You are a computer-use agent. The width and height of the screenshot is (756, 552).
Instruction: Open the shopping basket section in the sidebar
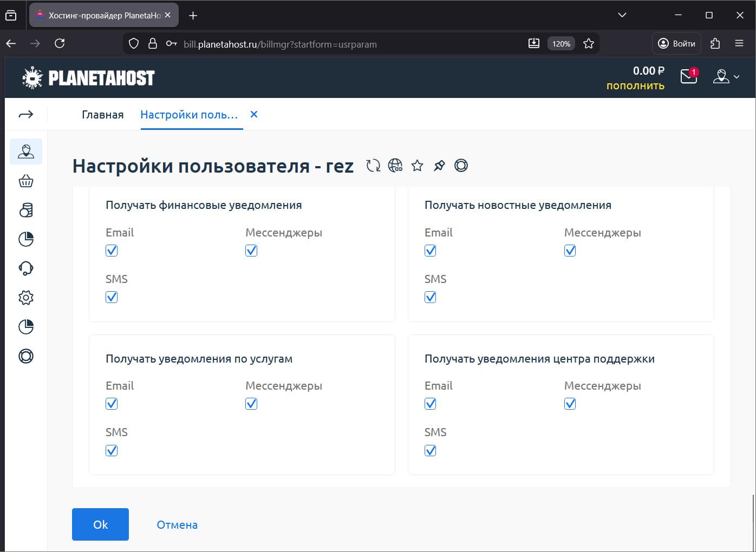pos(26,181)
